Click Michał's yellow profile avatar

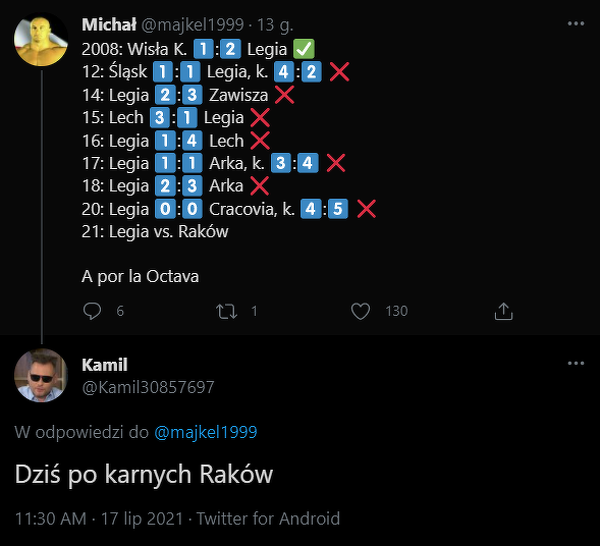click(x=41, y=41)
